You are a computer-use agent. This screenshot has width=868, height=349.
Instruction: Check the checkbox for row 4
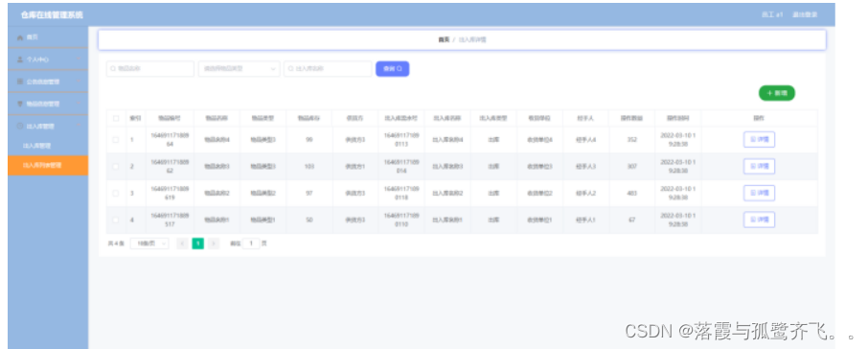116,220
